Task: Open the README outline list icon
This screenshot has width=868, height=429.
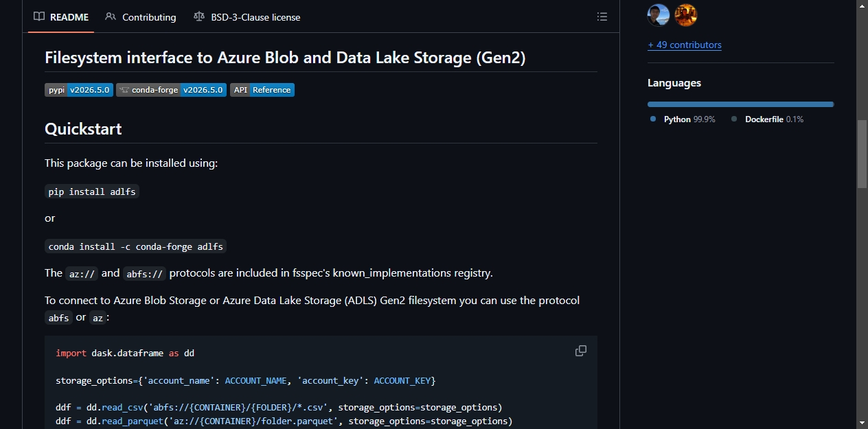Action: click(x=602, y=17)
